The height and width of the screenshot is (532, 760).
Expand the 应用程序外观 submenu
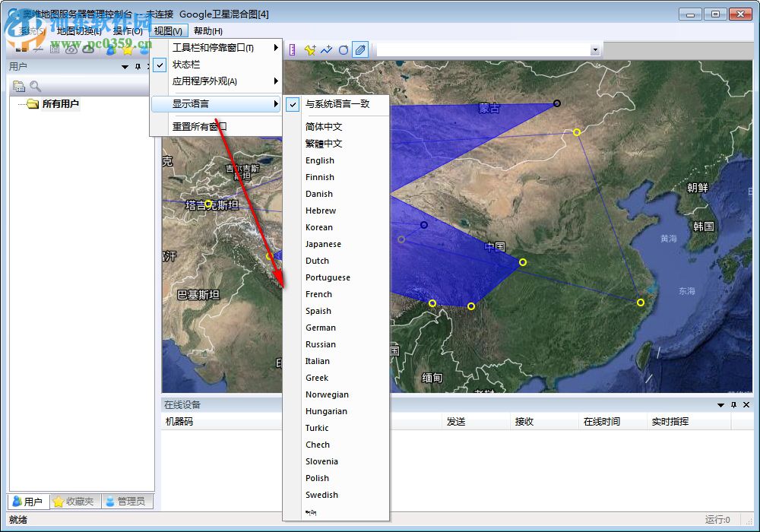pyautogui.click(x=202, y=81)
